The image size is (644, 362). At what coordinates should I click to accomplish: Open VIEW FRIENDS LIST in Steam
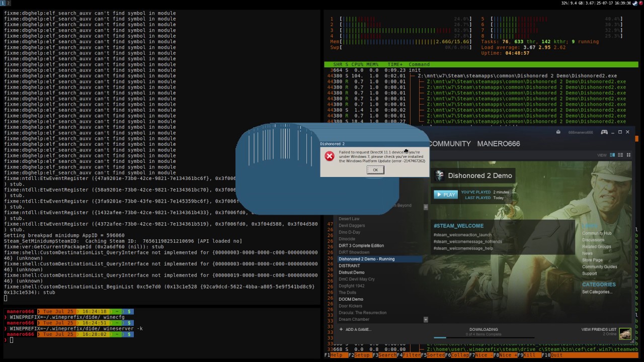point(599,329)
